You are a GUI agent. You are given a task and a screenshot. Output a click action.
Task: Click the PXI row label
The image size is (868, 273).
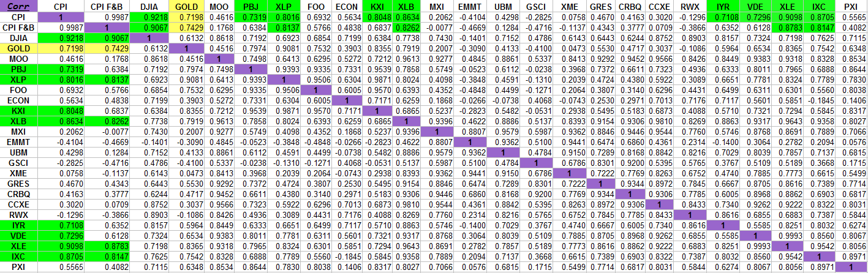click(x=18, y=267)
